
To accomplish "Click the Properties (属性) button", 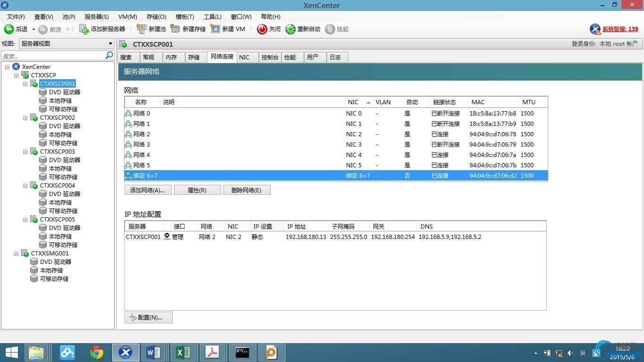I will (197, 190).
